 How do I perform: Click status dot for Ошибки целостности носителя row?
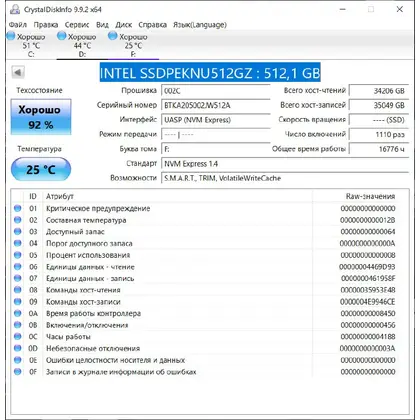18,360
